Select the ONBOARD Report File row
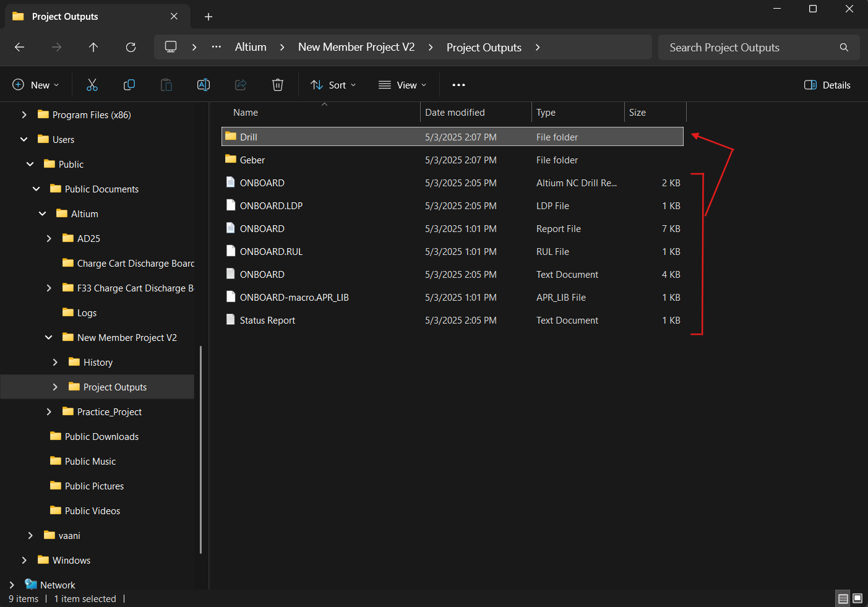This screenshot has height=607, width=868. tap(452, 228)
